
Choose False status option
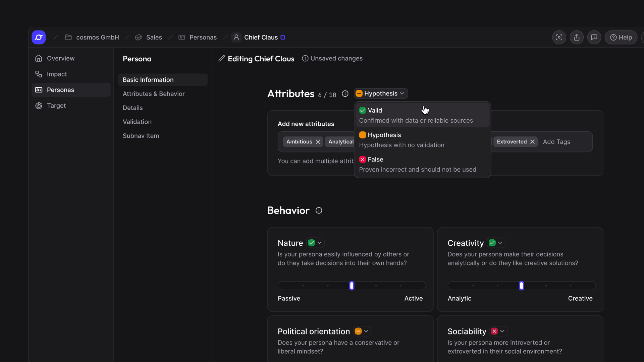pyautogui.click(x=422, y=164)
